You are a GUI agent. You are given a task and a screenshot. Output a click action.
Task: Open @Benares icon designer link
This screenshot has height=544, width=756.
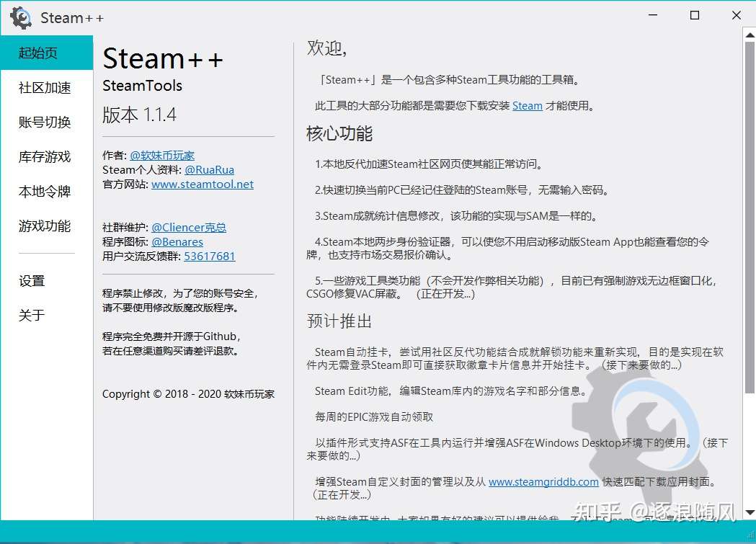(x=177, y=242)
